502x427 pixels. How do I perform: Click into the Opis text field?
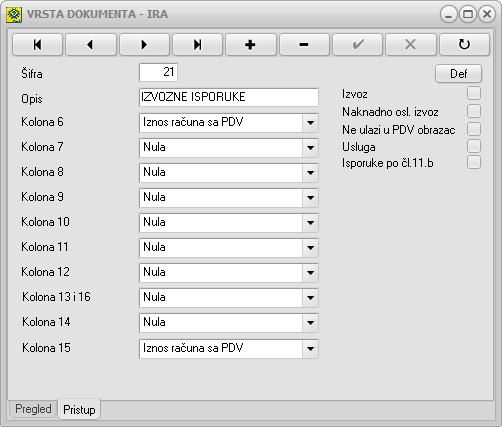[x=229, y=97]
